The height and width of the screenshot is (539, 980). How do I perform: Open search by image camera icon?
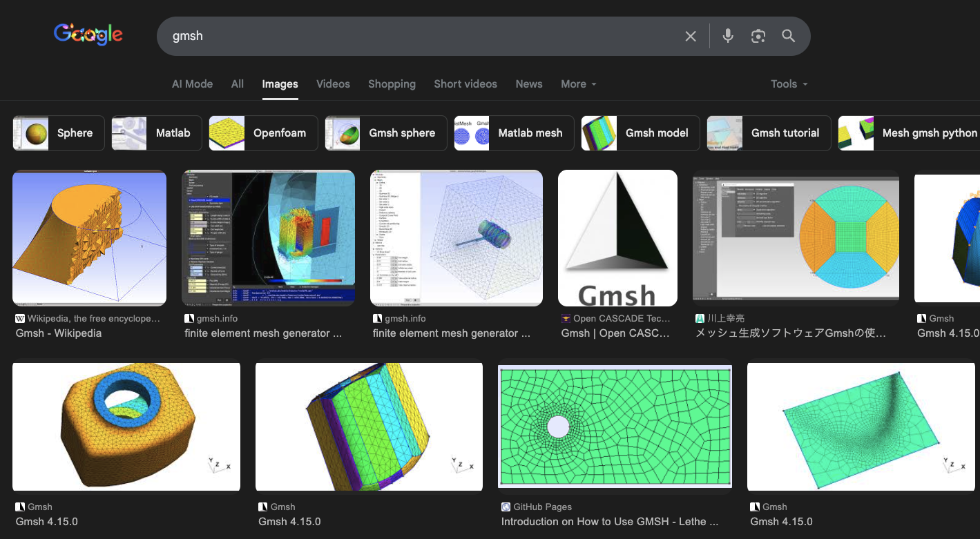758,36
